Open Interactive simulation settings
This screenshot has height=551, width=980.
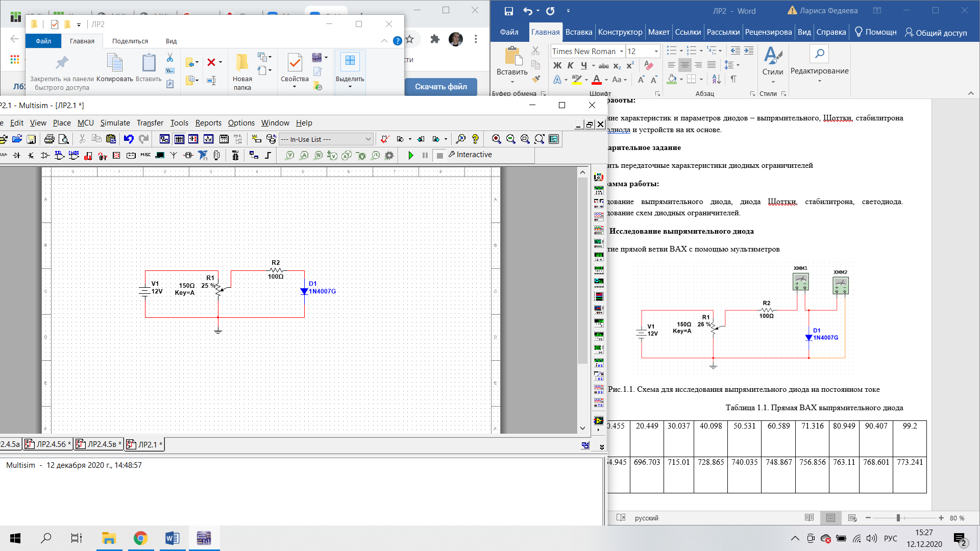tap(470, 155)
